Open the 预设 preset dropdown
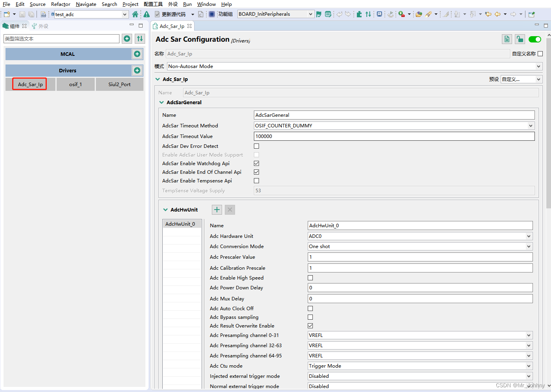The height and width of the screenshot is (392, 551). [522, 79]
